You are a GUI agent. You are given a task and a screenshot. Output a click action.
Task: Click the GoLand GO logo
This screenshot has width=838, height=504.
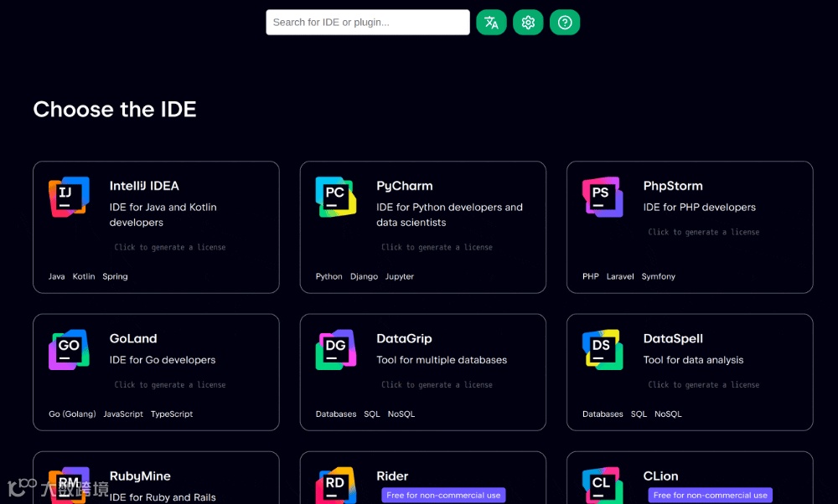[69, 350]
